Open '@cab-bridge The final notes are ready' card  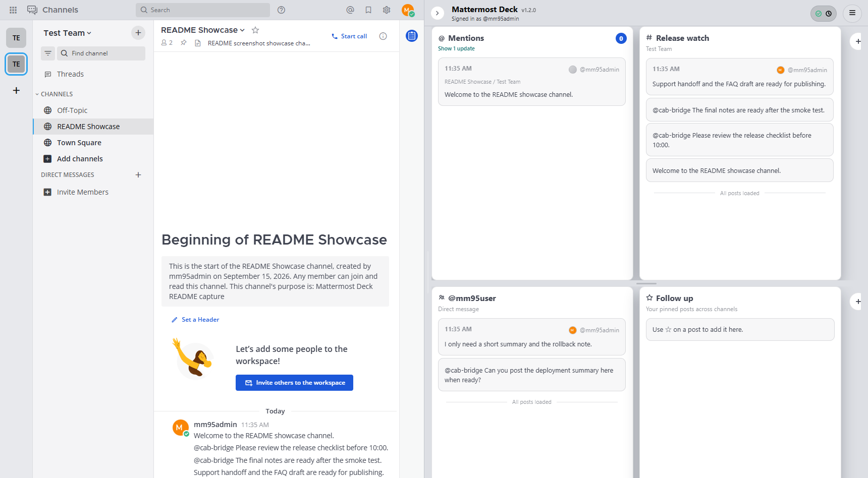[x=740, y=110]
